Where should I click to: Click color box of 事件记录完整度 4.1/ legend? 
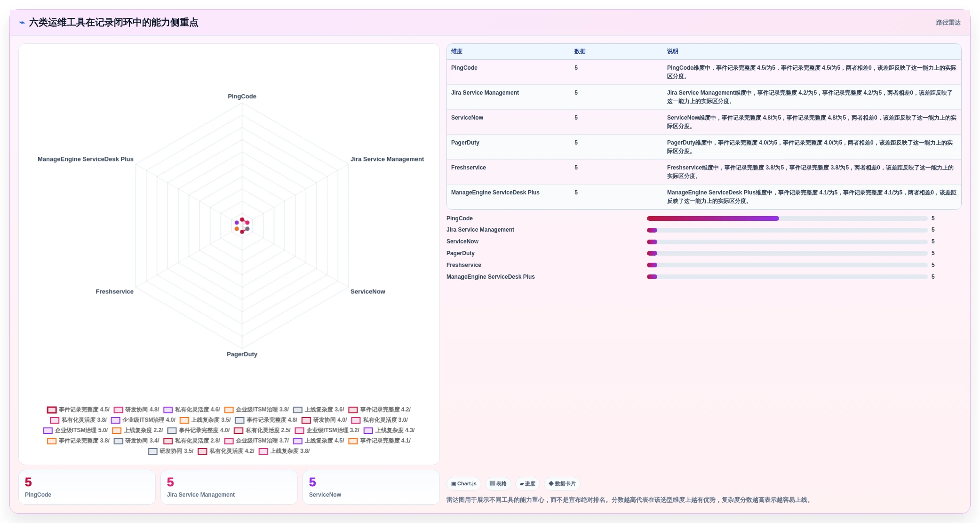pyautogui.click(x=353, y=441)
